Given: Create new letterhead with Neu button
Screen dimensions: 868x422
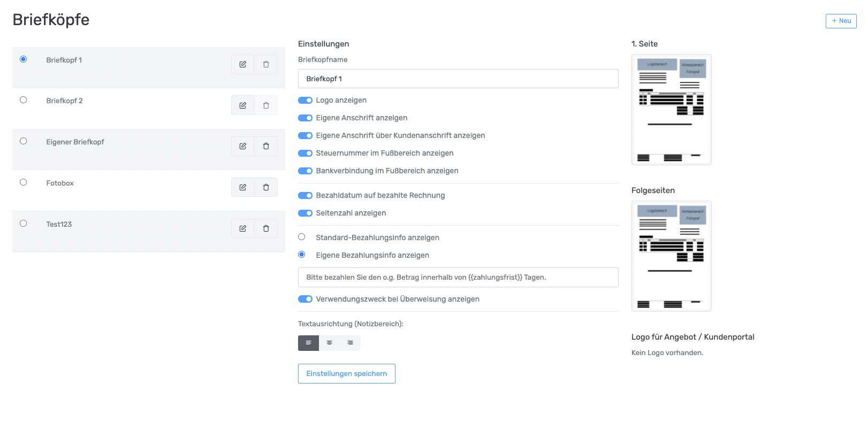Looking at the screenshot, I should coord(841,21).
